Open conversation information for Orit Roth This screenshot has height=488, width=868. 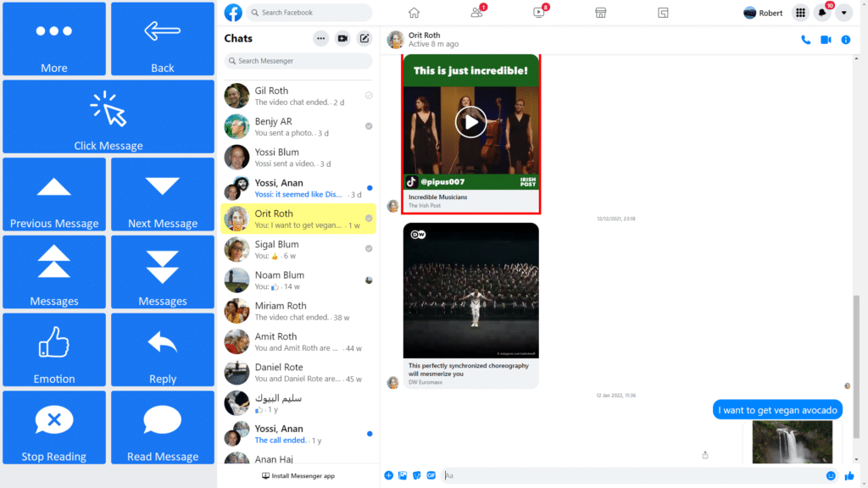tap(845, 40)
